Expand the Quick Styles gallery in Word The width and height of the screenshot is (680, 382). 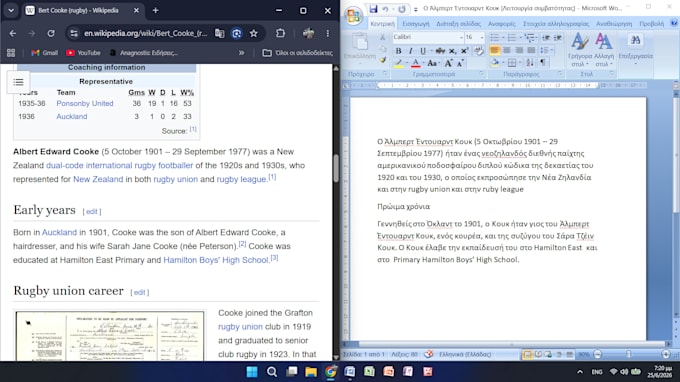pos(580,50)
